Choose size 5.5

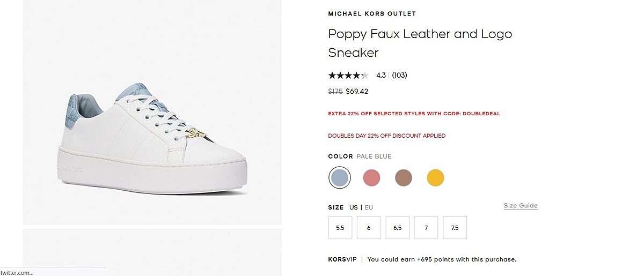coord(340,227)
